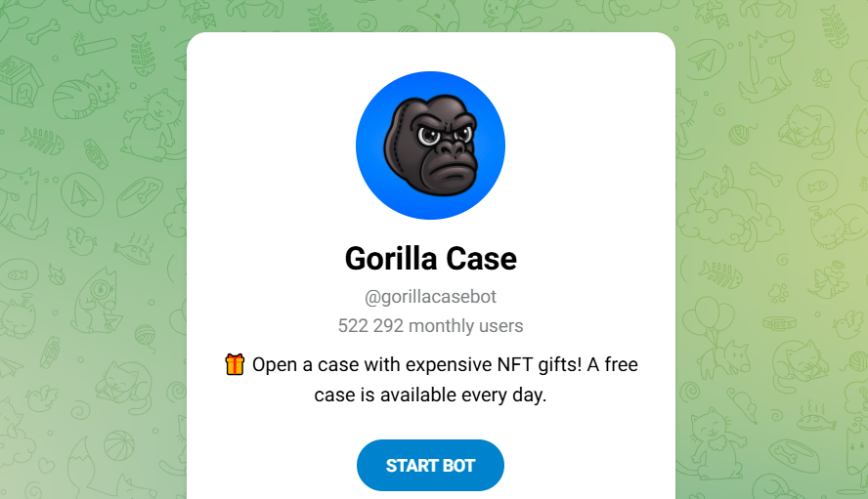Click the gift box emoji in description
The width and height of the screenshot is (868, 499).
[235, 364]
